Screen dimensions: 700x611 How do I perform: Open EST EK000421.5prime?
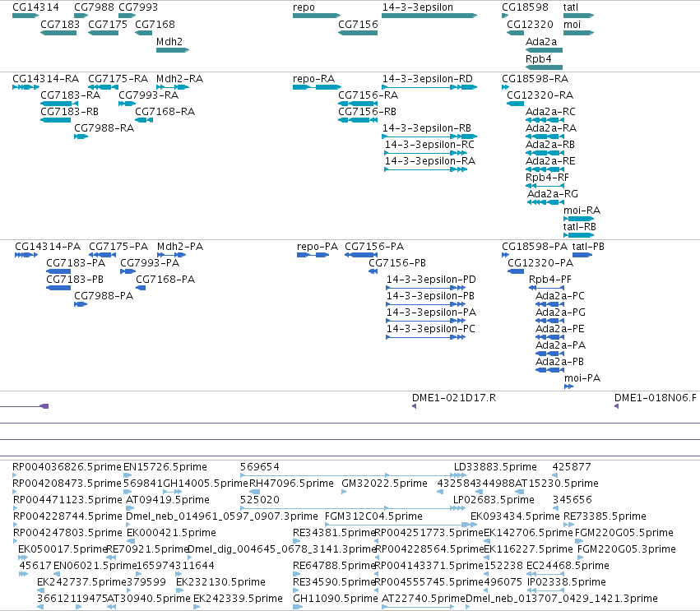[129, 541]
